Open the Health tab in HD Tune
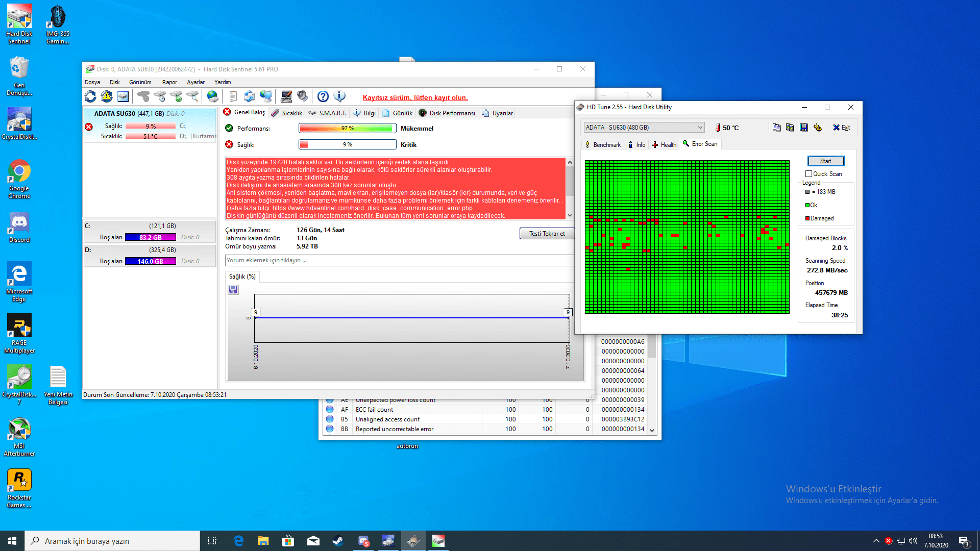This screenshot has width=980, height=551. pos(664,145)
